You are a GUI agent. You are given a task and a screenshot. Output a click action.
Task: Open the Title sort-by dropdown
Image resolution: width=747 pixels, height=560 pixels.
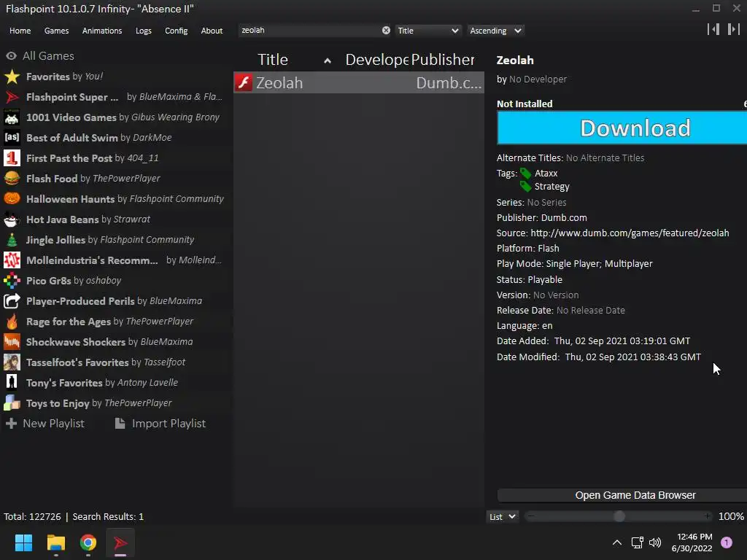pyautogui.click(x=427, y=31)
